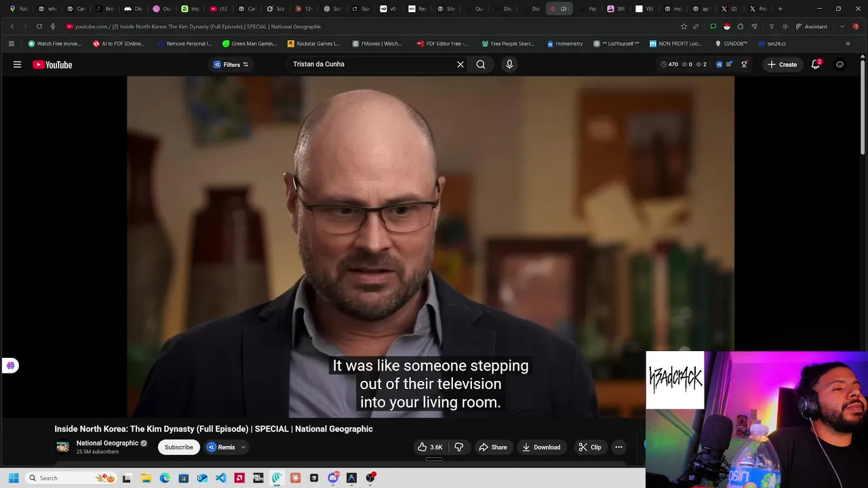Switch to the 'Insp' browser tab
Screen dimensions: 868x488
click(190, 9)
